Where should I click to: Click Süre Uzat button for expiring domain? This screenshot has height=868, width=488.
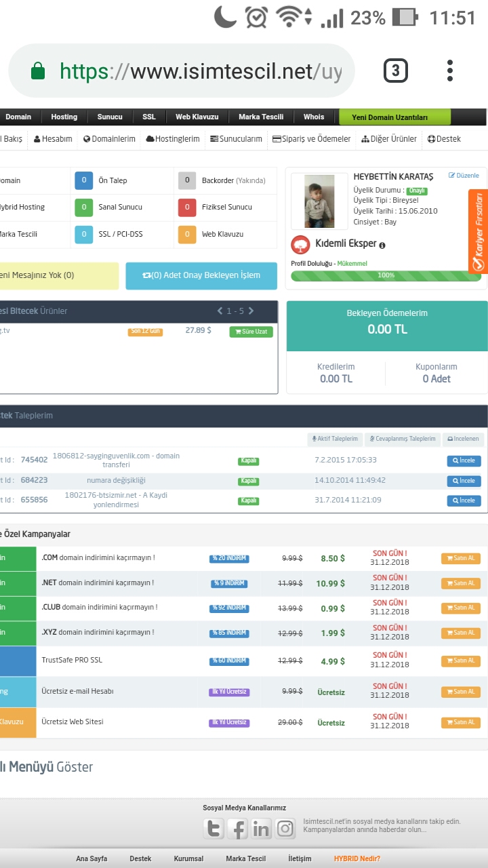[251, 332]
